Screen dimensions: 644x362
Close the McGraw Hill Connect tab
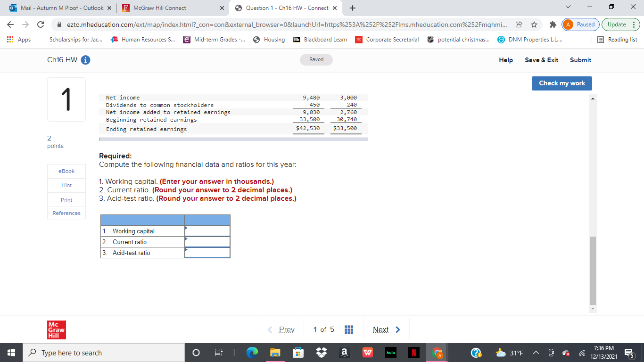(x=222, y=8)
